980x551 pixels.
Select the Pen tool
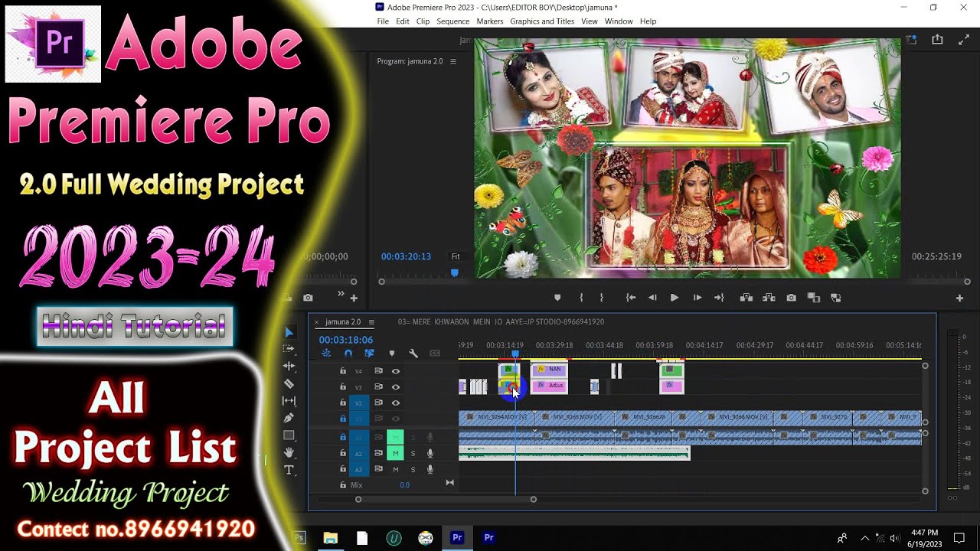tap(289, 418)
